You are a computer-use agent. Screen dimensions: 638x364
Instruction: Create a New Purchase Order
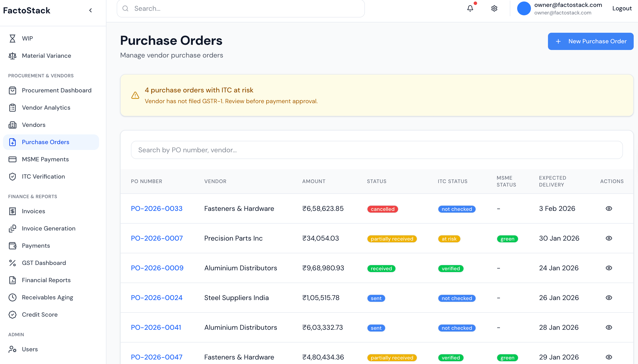coord(590,41)
